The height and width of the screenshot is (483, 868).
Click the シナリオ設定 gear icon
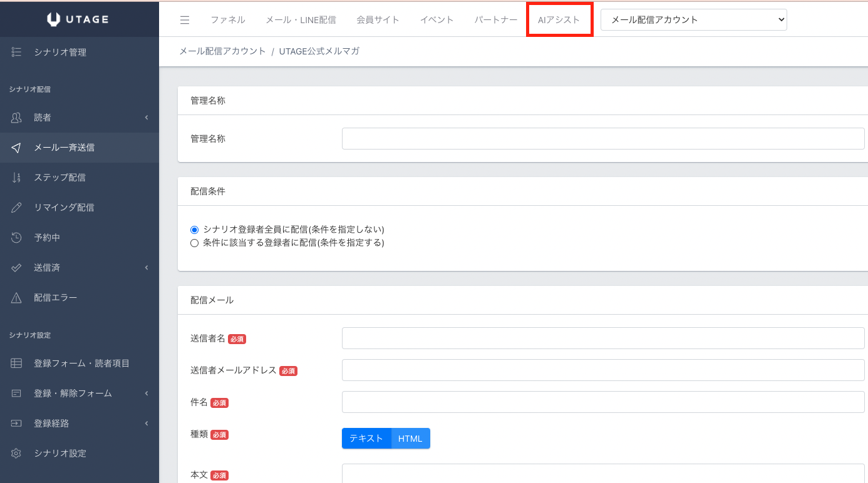pos(17,453)
